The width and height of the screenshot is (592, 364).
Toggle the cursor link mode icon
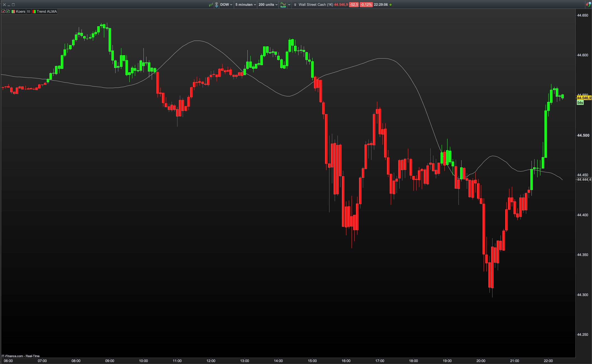pos(217,5)
